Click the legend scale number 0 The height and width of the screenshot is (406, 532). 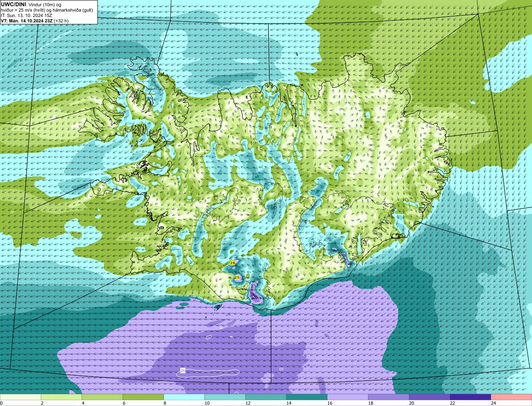point(1,403)
